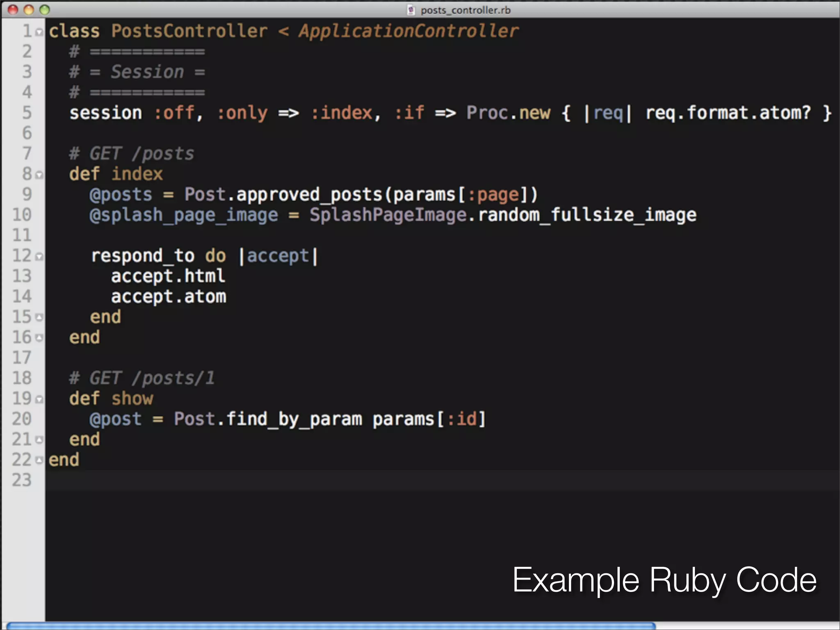840x630 pixels.
Task: Click line number 23 in the gutter
Action: [22, 480]
